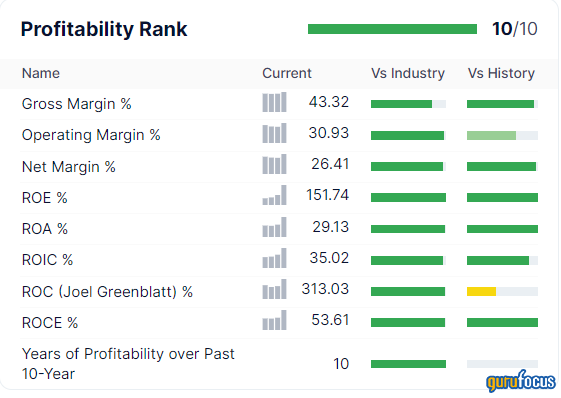Click the Profitability Rank heading
Screen dimensions: 561x398
(x=104, y=29)
